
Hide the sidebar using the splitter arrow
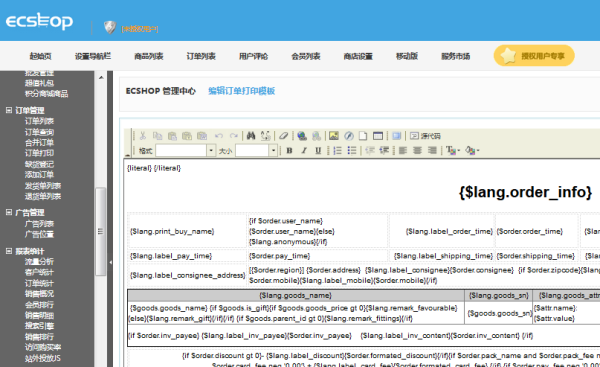tap(110, 262)
